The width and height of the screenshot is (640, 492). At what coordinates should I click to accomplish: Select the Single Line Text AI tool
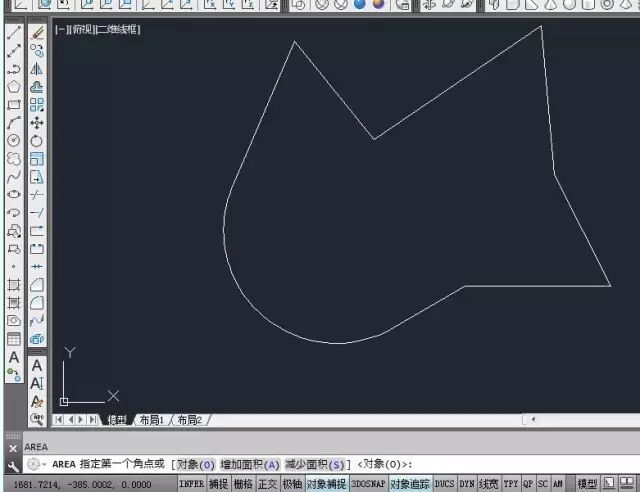[x=37, y=383]
